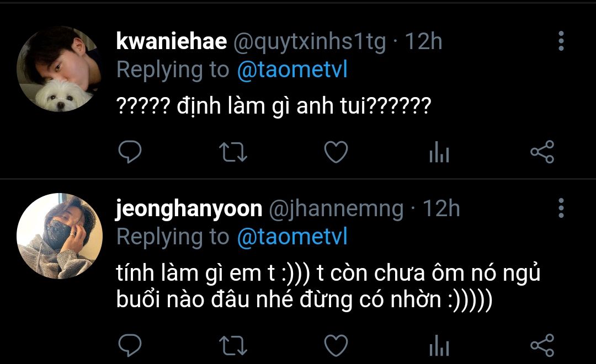Like jeonghanyoon's tweet
This screenshot has width=596, height=364.
[x=336, y=346]
